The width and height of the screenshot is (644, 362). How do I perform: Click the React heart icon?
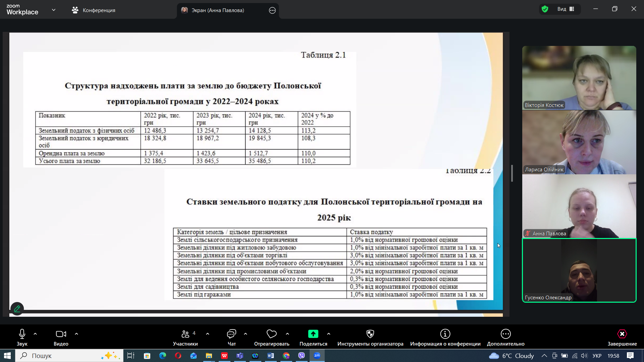pos(271,334)
